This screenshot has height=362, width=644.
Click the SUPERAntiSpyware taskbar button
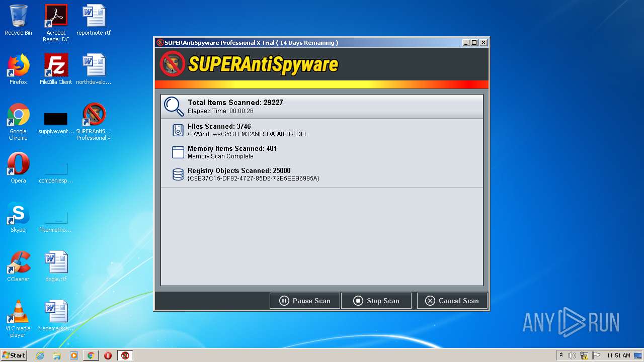click(125, 355)
